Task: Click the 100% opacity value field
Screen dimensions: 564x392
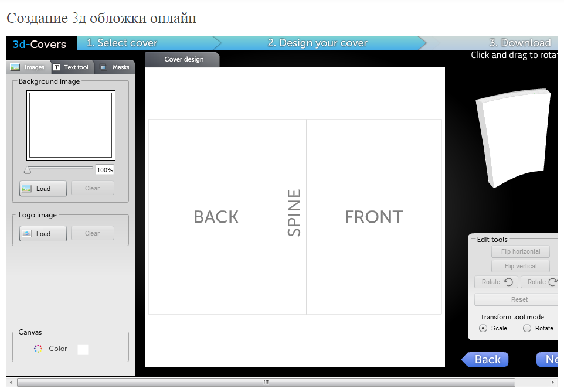Action: (x=105, y=170)
